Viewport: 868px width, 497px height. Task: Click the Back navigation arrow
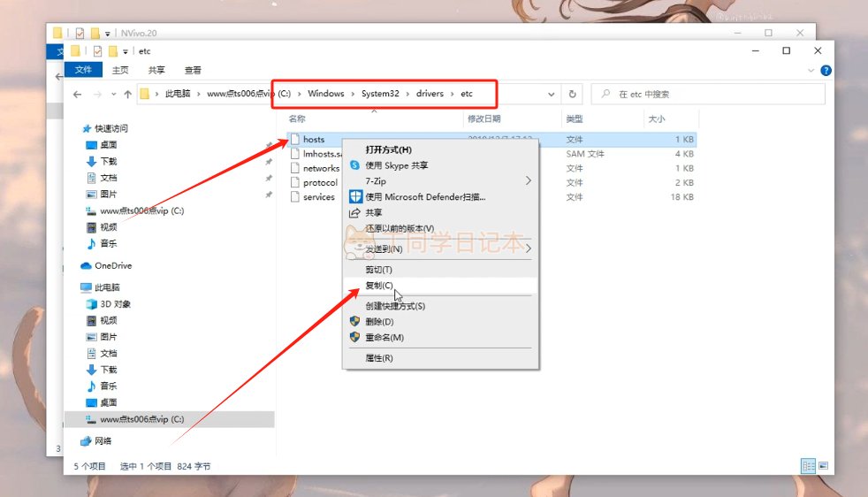[77, 95]
